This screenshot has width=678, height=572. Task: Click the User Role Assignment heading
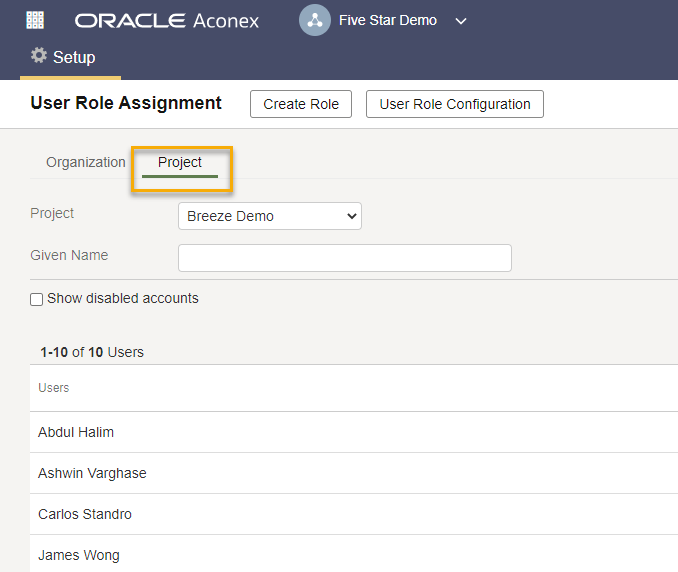click(126, 103)
